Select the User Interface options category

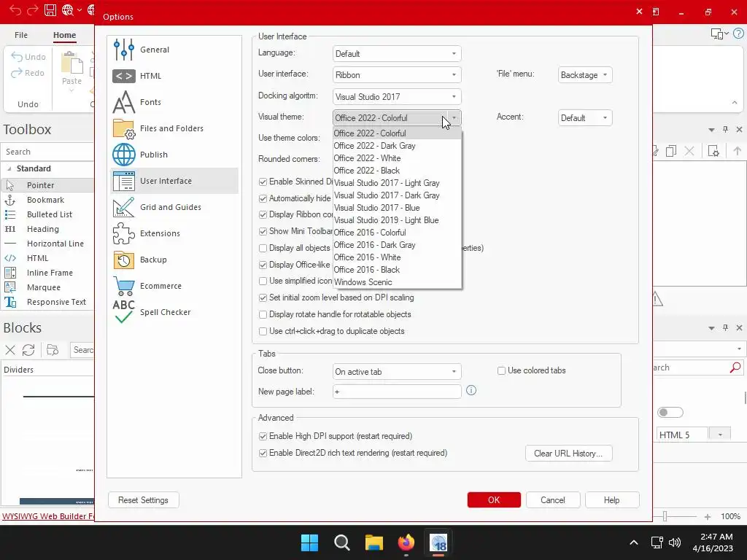coord(174,181)
